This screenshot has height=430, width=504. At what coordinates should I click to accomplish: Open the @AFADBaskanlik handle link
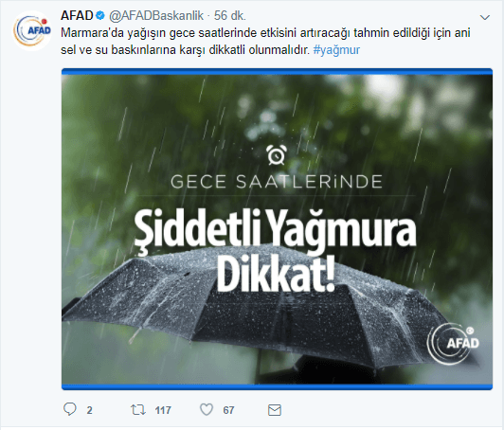pyautogui.click(x=156, y=16)
